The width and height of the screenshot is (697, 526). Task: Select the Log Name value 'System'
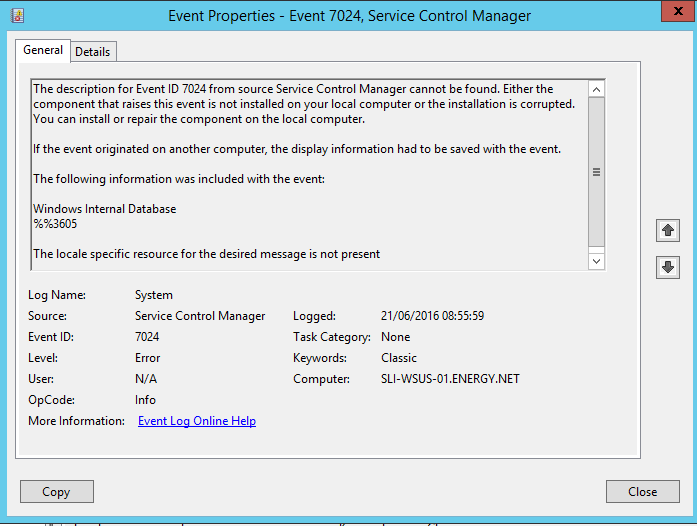tap(154, 295)
